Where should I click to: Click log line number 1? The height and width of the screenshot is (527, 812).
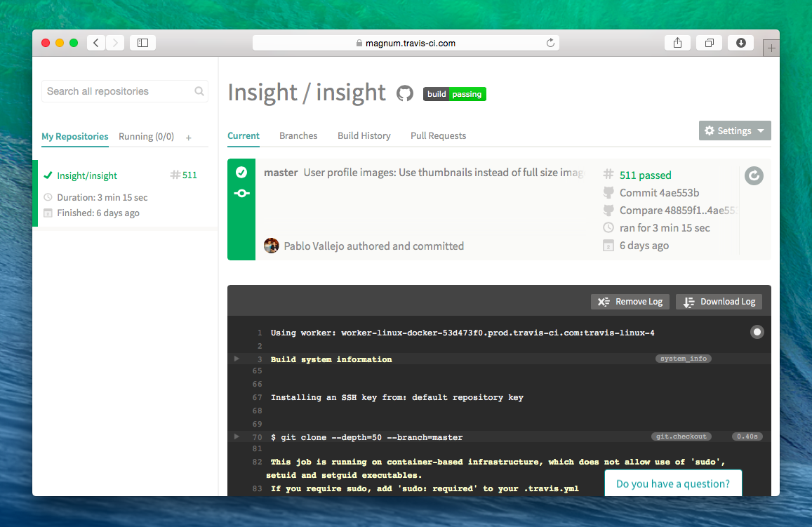point(260,333)
